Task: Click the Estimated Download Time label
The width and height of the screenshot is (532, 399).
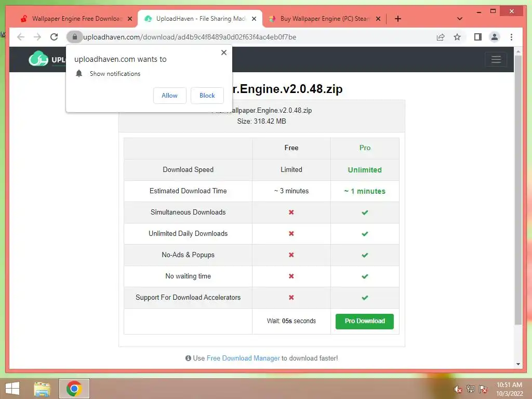Action: click(x=188, y=191)
